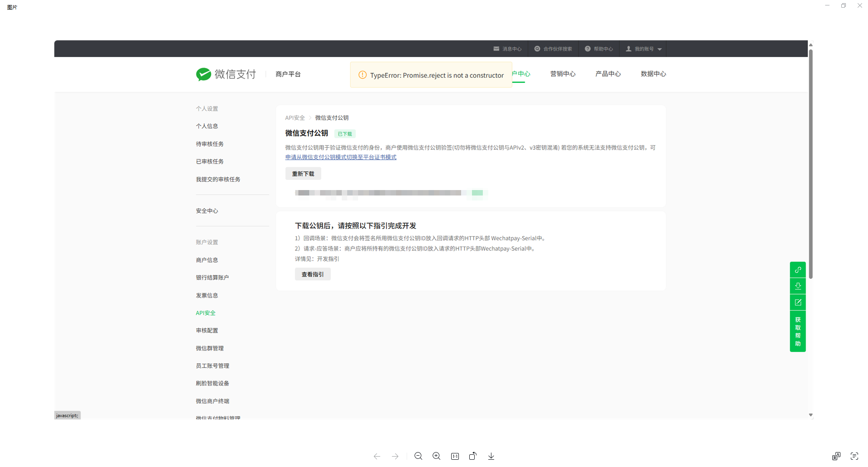
Task: Open 审核配置 in the sidebar
Action: (207, 331)
